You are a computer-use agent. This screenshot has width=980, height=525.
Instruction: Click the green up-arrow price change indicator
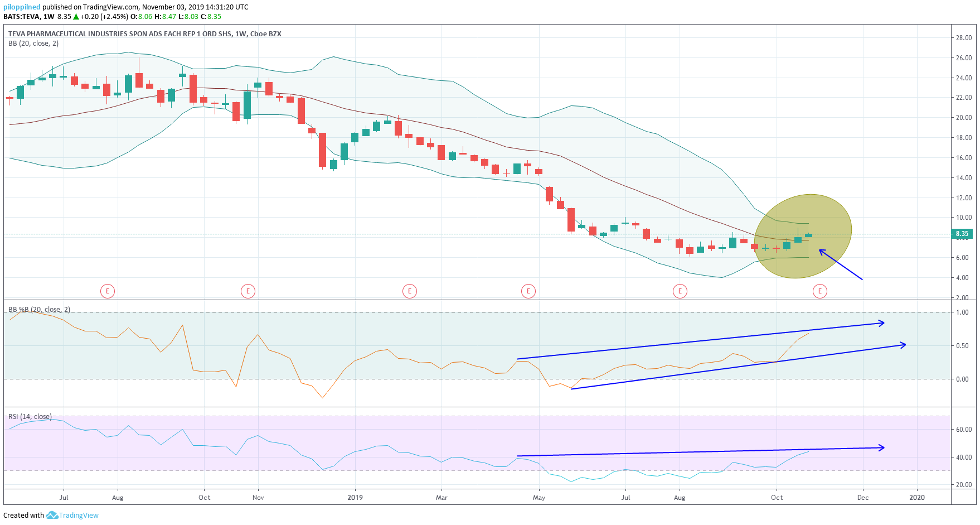pos(76,17)
